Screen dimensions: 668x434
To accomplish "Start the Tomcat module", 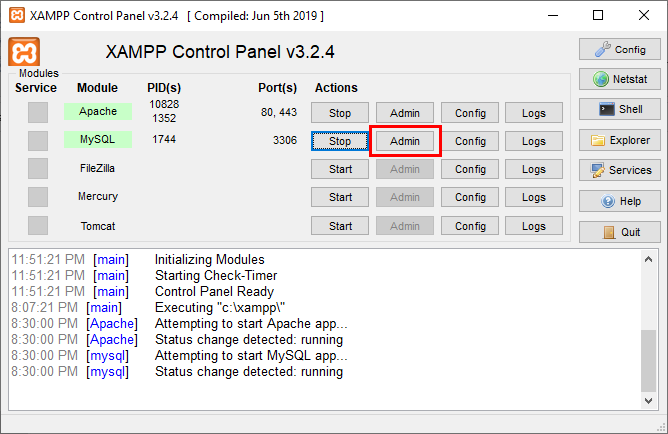I will pyautogui.click(x=340, y=226).
